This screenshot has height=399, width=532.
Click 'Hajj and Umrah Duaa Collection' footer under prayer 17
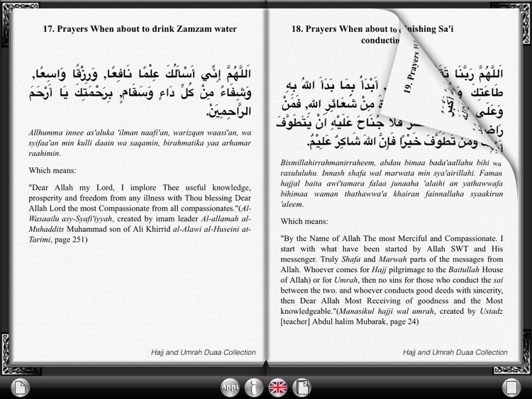[x=204, y=352]
